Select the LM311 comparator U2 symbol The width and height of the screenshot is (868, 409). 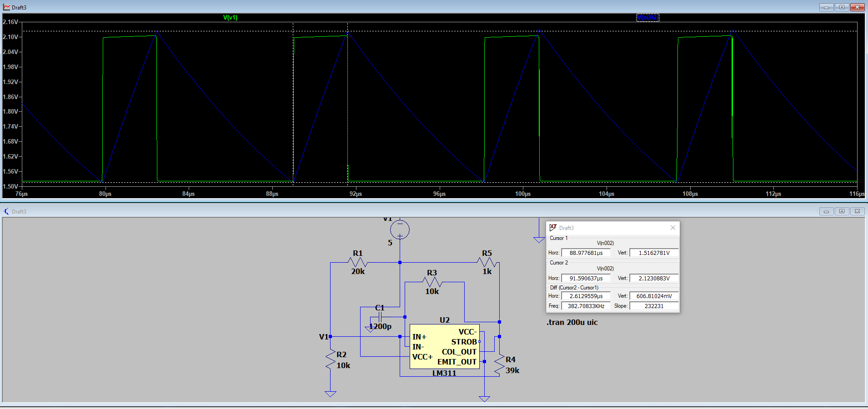(x=445, y=346)
